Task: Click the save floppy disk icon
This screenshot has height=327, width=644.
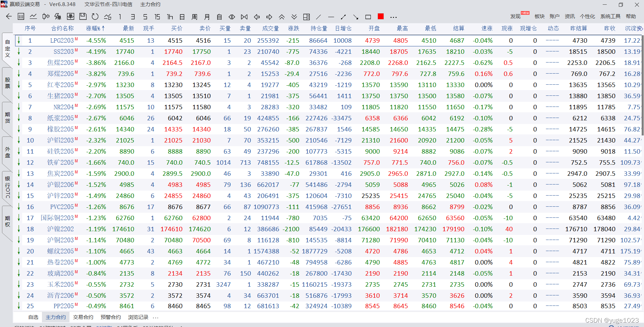Action: pyautogui.click(x=83, y=16)
